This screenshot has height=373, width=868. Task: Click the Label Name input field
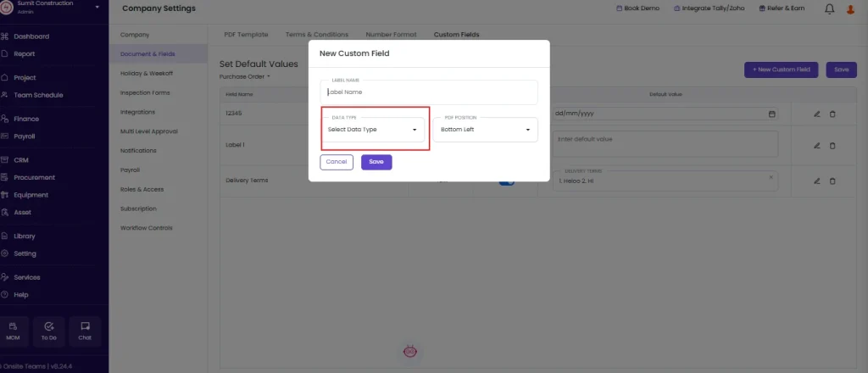[429, 92]
